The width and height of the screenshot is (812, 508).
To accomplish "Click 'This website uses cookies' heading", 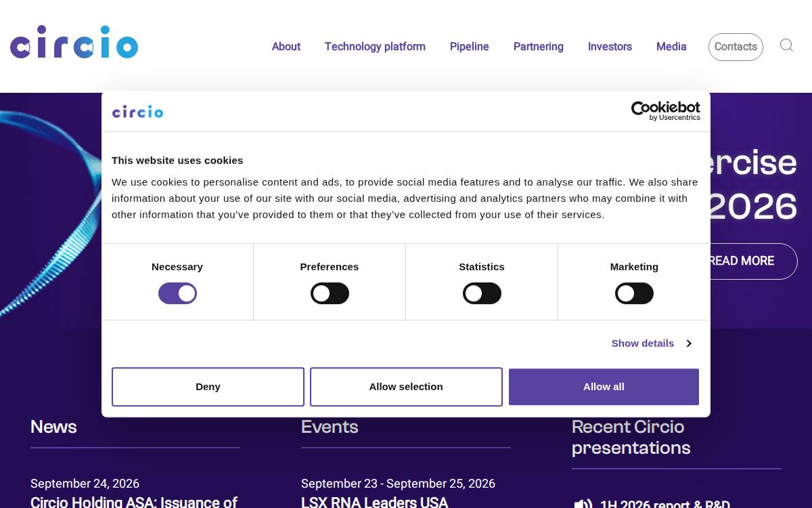I will pos(177,161).
